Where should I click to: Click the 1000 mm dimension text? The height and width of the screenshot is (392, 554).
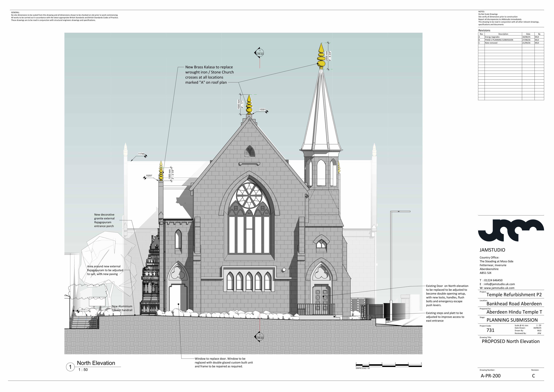170,174
